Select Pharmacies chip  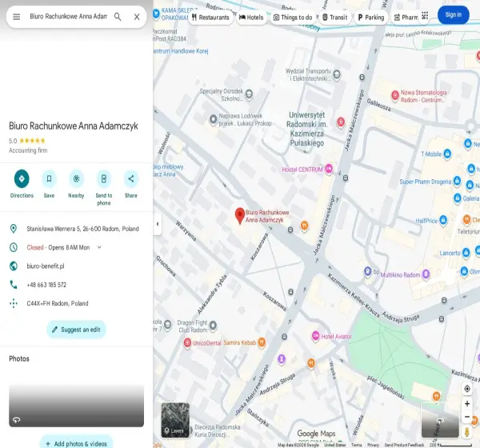pyautogui.click(x=406, y=18)
